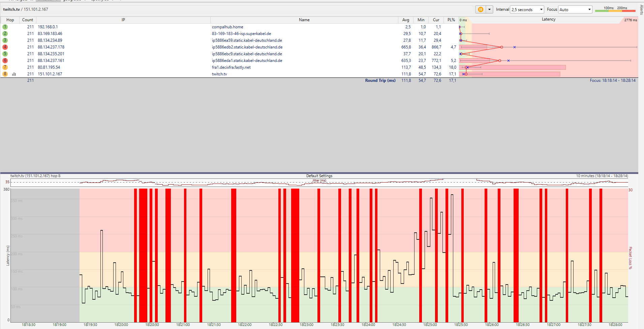This screenshot has width=644, height=329.
Task: Click the 2776 ms latency scale maximum
Action: coord(631,20)
